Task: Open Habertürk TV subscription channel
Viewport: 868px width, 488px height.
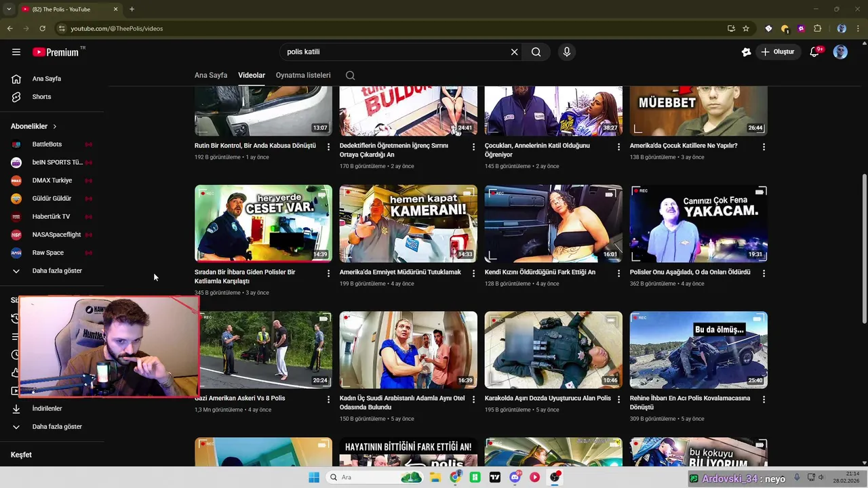Action: pos(52,216)
